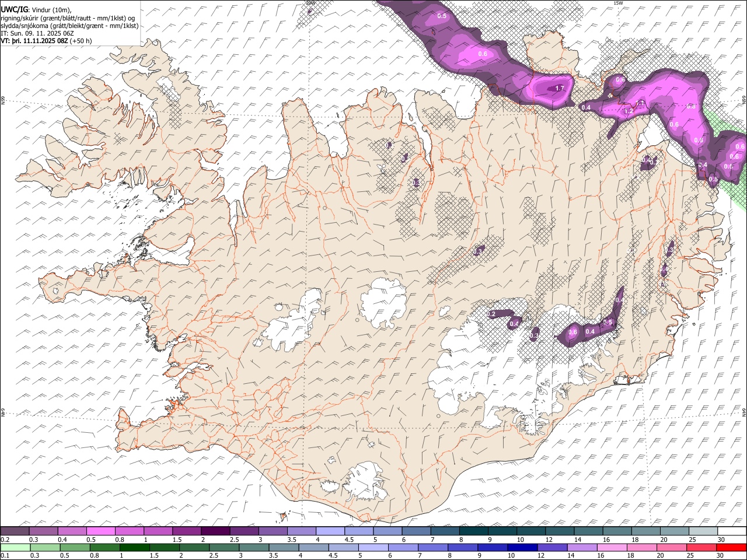Click the pale green swatch between 0.1 and 0.3
This screenshot has width=747, height=560.
(x=16, y=547)
